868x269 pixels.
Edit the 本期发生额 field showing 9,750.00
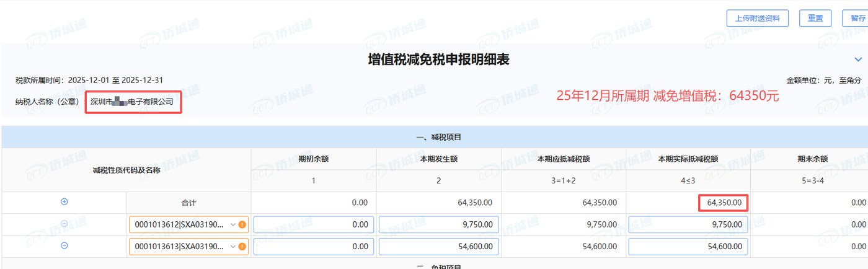pyautogui.click(x=438, y=224)
